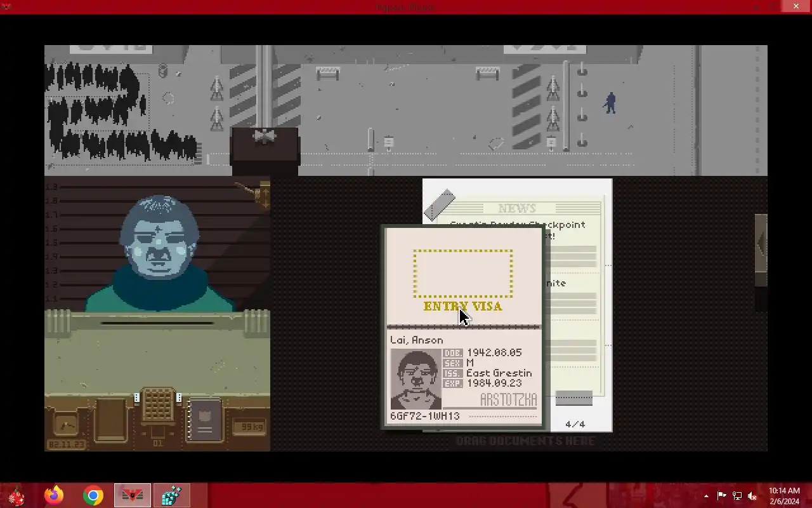Image resolution: width=812 pixels, height=508 pixels.
Task: Click the Action Center flag icon
Action: click(721, 496)
